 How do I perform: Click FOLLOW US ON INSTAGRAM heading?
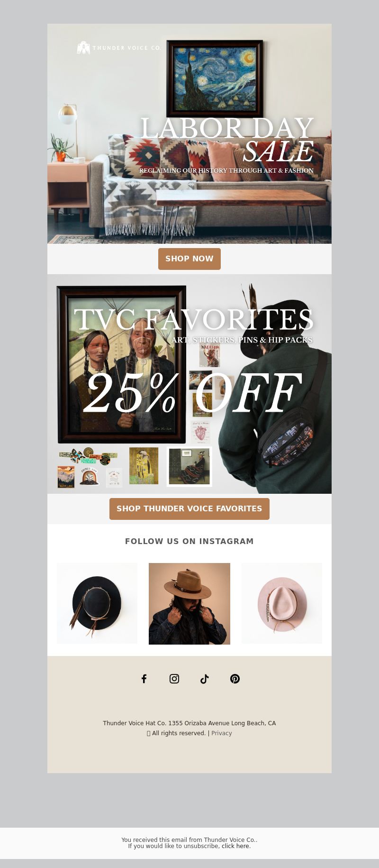coord(189,541)
